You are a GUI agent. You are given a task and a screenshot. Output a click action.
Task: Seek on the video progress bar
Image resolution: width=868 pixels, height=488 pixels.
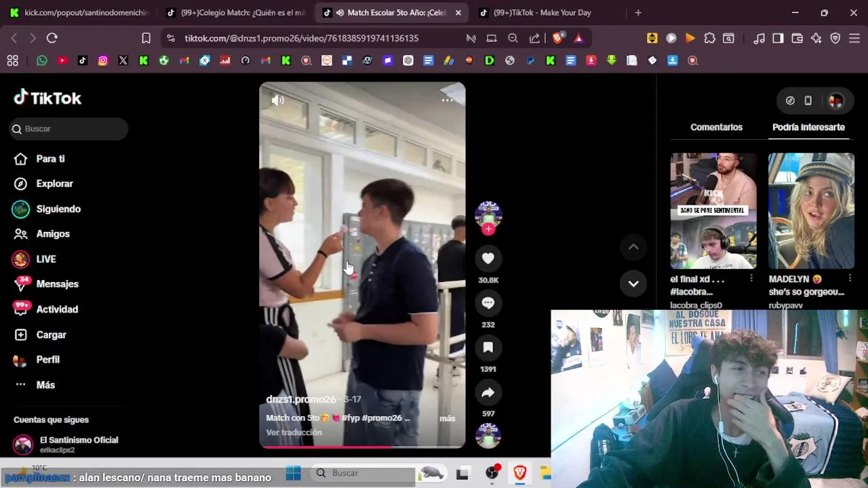362,447
